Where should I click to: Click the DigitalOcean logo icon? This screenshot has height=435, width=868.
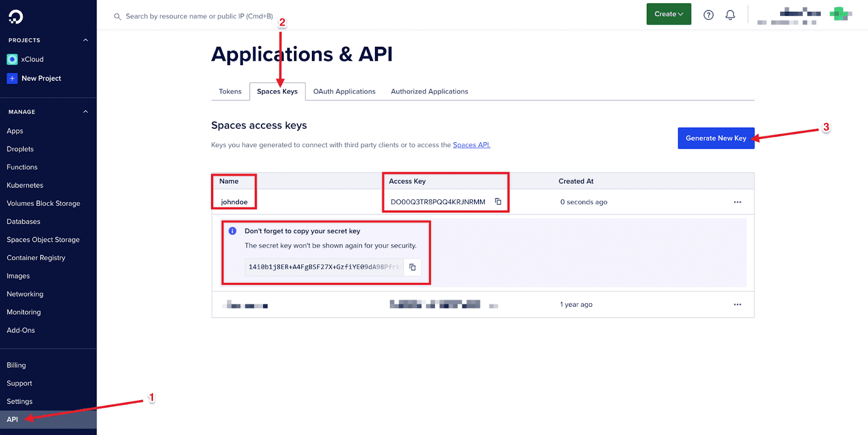(x=16, y=17)
